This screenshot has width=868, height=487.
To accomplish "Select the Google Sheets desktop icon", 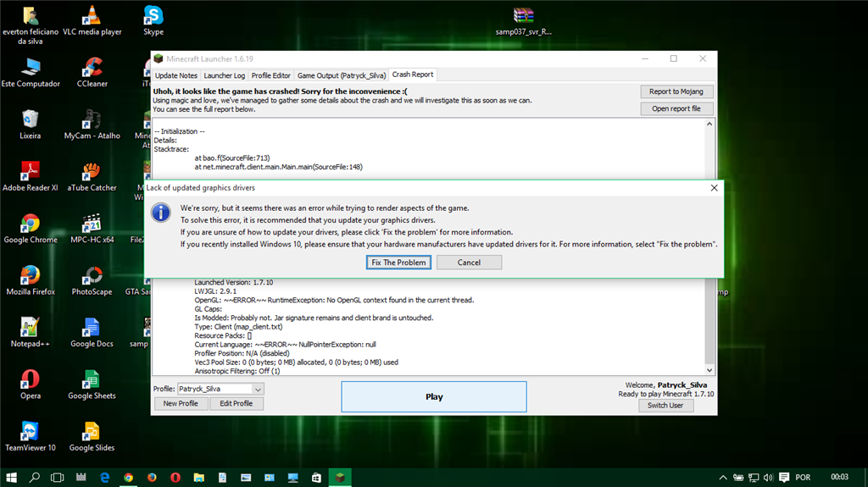I will coord(92,385).
